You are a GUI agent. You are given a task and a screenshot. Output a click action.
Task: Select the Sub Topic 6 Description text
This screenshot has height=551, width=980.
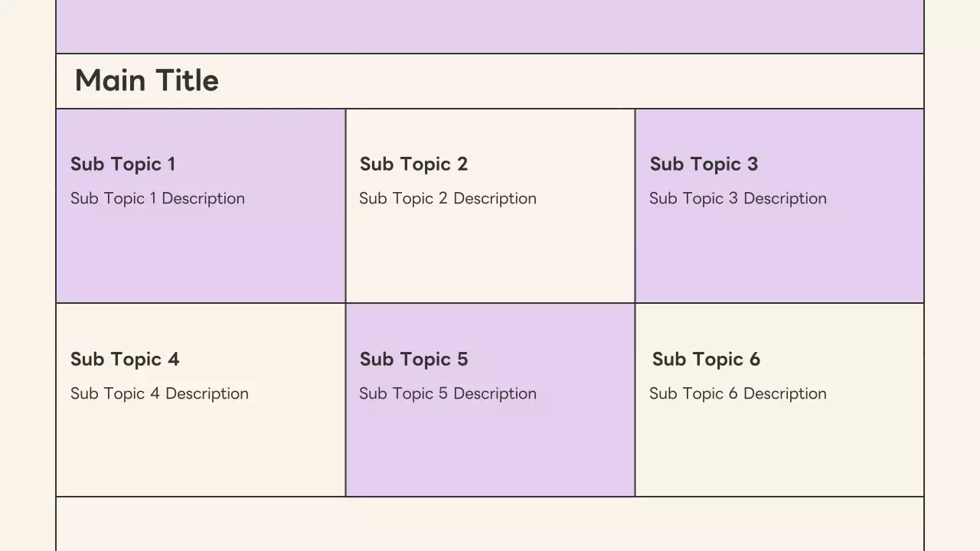(x=738, y=393)
